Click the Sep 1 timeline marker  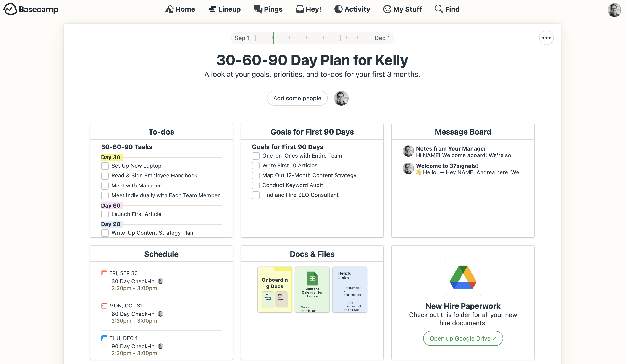click(x=242, y=38)
